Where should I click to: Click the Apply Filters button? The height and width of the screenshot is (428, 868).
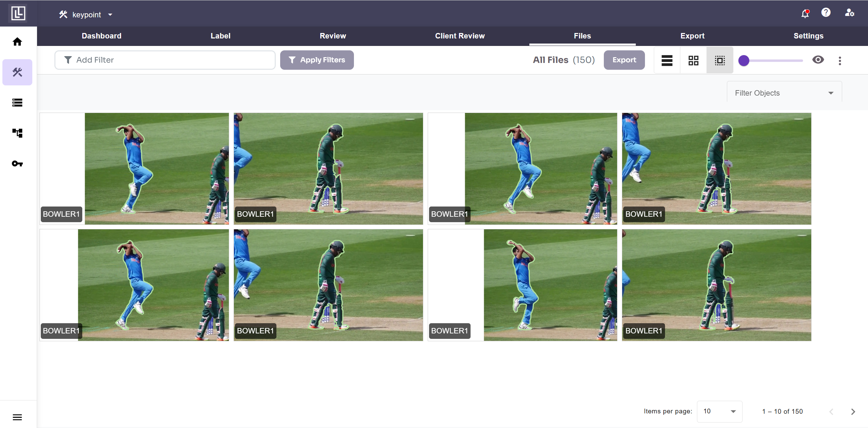tap(317, 60)
